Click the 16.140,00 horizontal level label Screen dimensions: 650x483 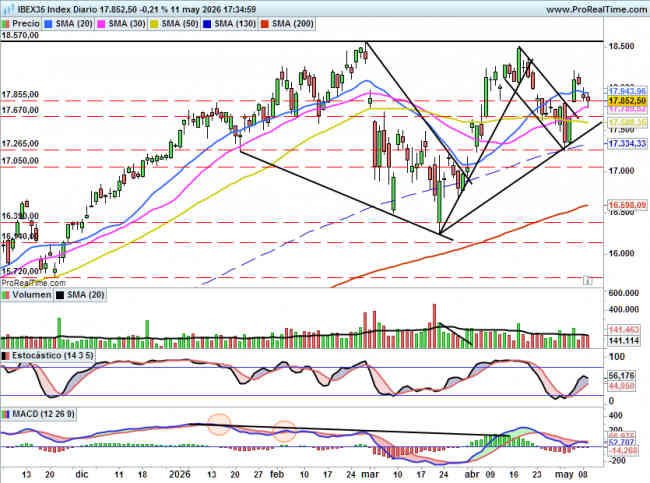pyautogui.click(x=20, y=236)
